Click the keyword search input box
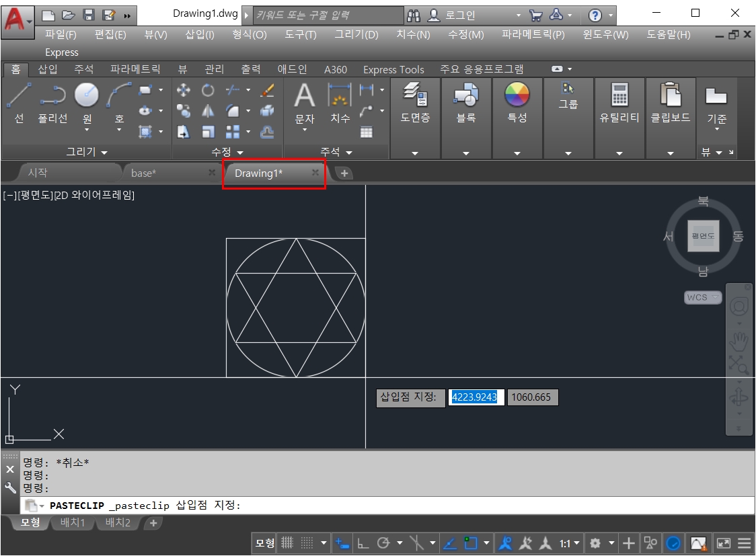The width and height of the screenshot is (756, 556). pos(328,15)
